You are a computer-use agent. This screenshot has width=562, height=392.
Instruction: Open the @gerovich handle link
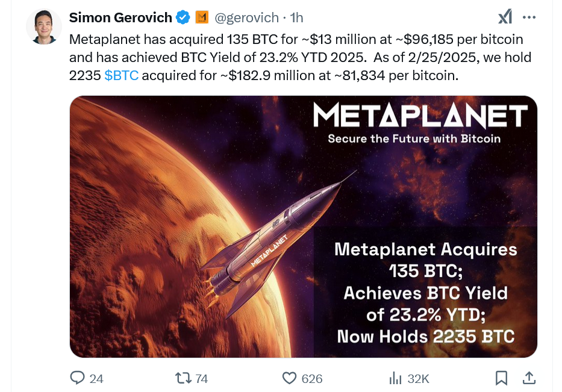tap(246, 17)
